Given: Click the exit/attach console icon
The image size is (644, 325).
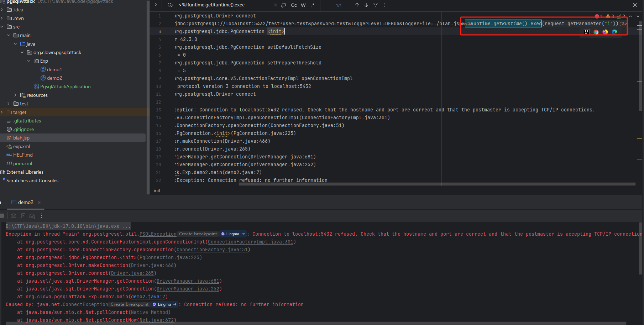Looking at the screenshot, I should tap(23, 216).
